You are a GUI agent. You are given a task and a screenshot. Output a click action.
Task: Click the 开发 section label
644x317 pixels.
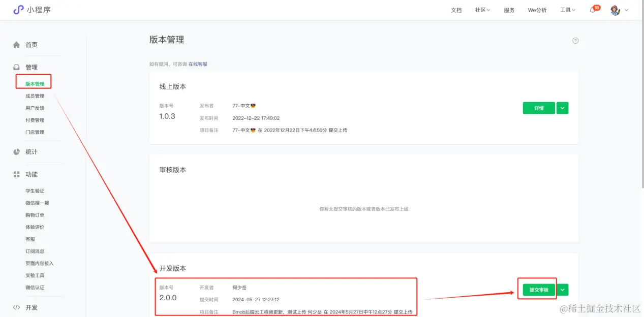[32, 307]
